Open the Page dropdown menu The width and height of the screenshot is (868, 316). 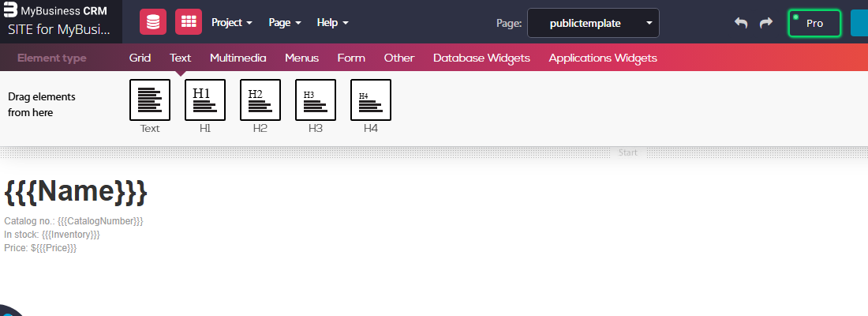285,23
